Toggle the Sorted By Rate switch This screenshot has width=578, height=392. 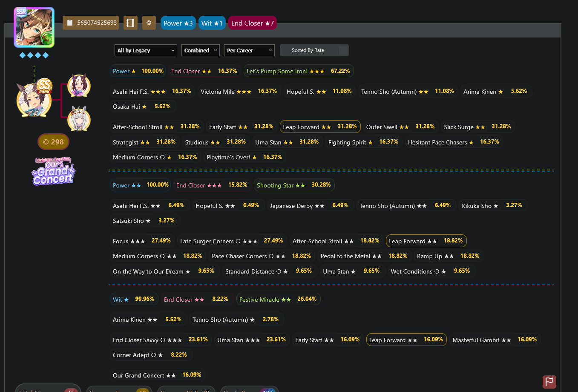314,50
